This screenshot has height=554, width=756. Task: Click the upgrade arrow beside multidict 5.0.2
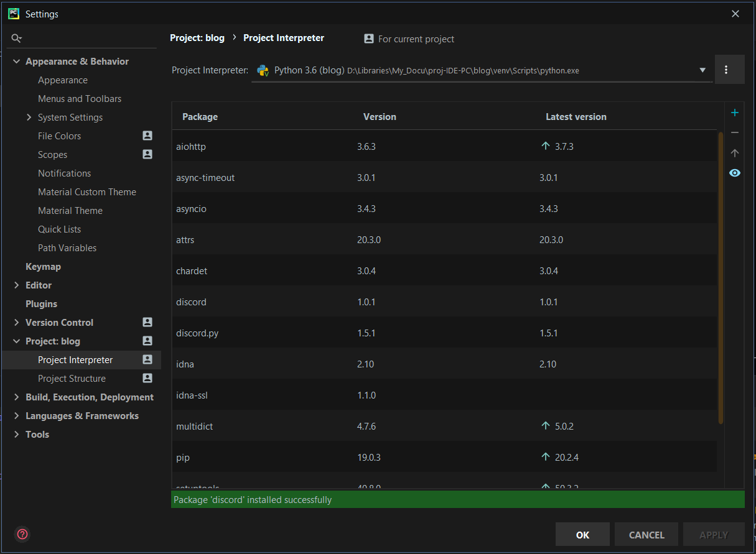[546, 426]
